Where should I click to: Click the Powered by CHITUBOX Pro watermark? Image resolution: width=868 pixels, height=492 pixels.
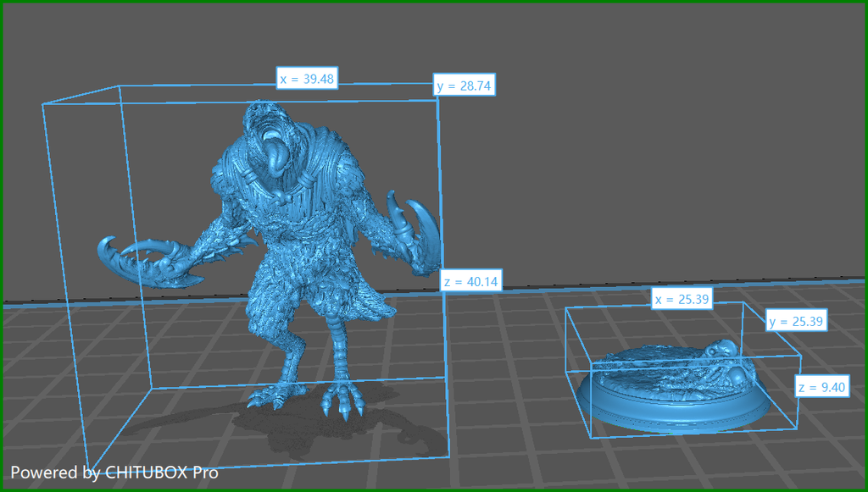pyautogui.click(x=114, y=473)
